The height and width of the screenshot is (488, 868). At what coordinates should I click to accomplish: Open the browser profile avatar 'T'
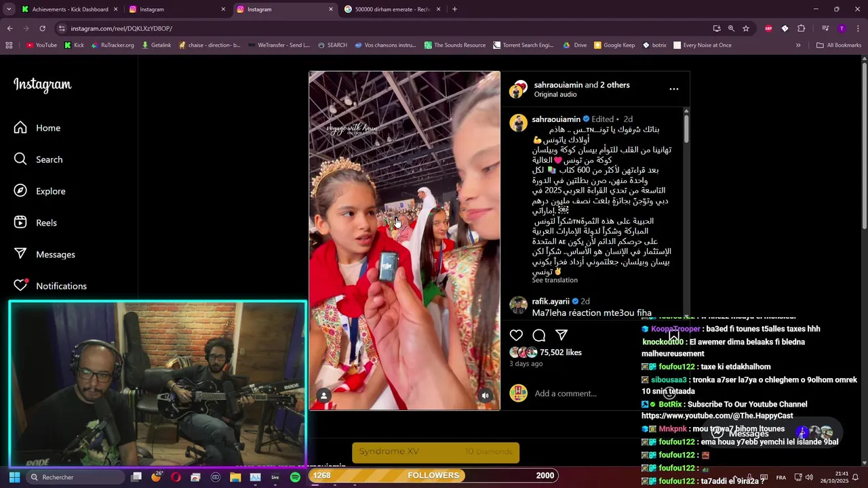point(842,28)
